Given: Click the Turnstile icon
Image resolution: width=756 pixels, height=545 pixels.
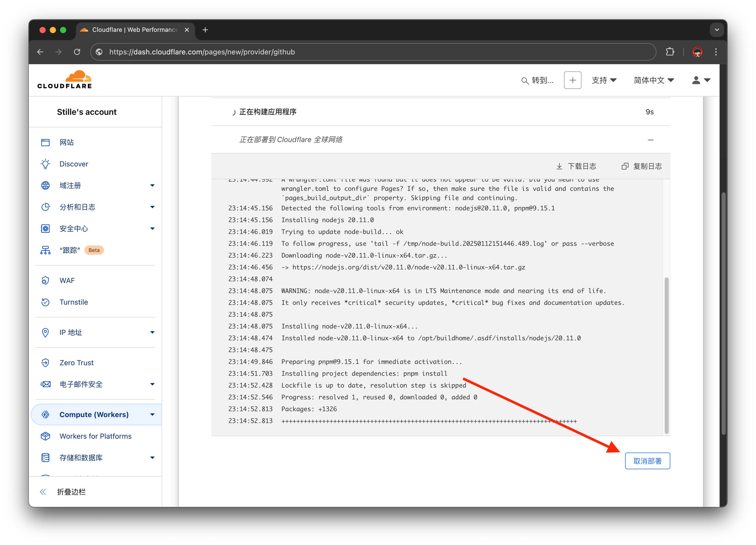Looking at the screenshot, I should (x=45, y=302).
